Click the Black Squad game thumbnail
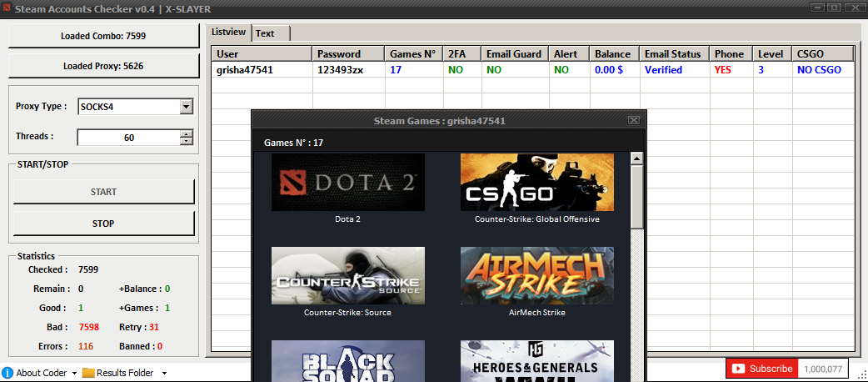 pyautogui.click(x=348, y=361)
